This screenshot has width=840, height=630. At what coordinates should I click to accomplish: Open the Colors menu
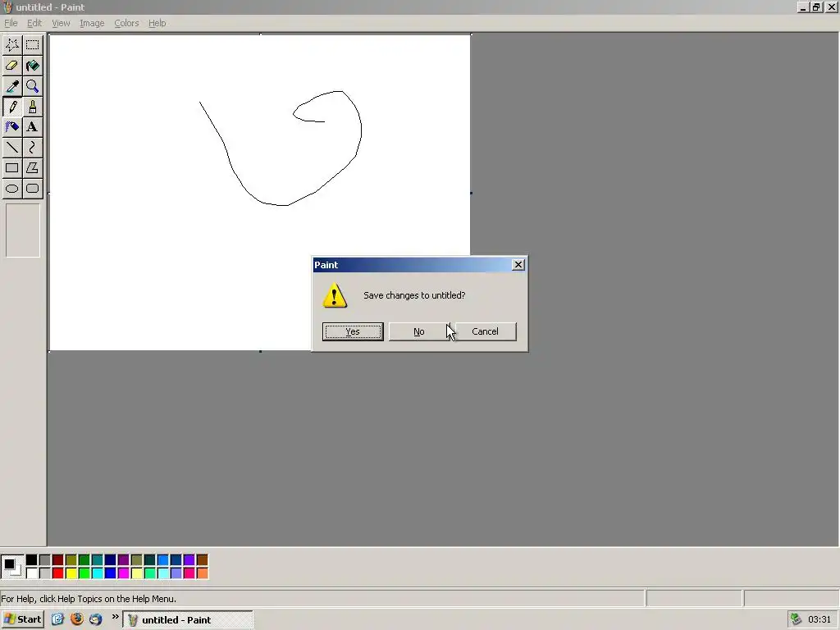(126, 23)
